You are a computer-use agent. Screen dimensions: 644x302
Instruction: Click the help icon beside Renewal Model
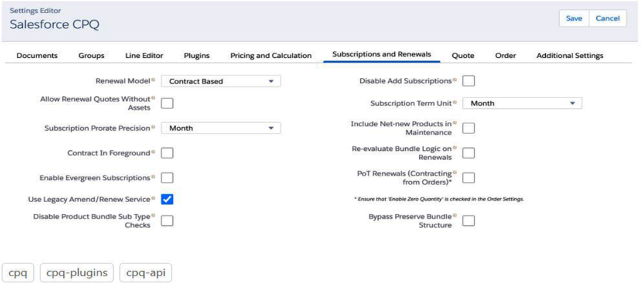(x=153, y=81)
